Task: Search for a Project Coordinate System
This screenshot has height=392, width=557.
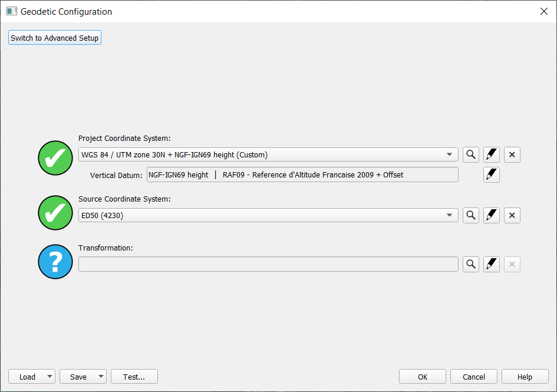Action: 470,155
